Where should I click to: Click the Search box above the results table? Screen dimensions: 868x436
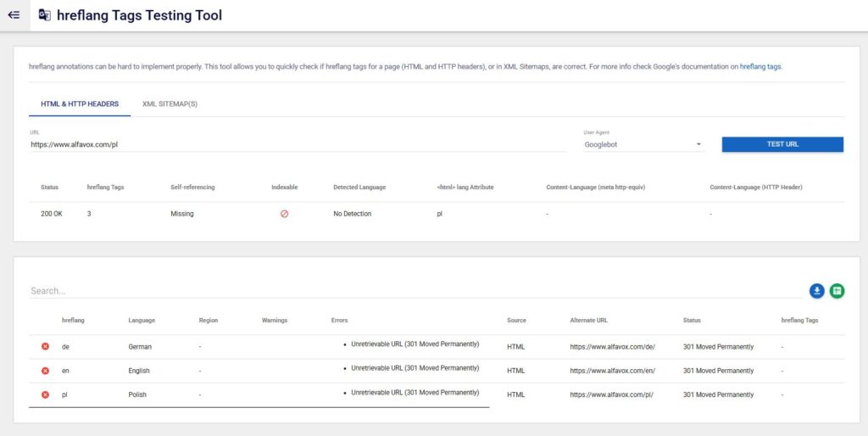(x=415, y=291)
